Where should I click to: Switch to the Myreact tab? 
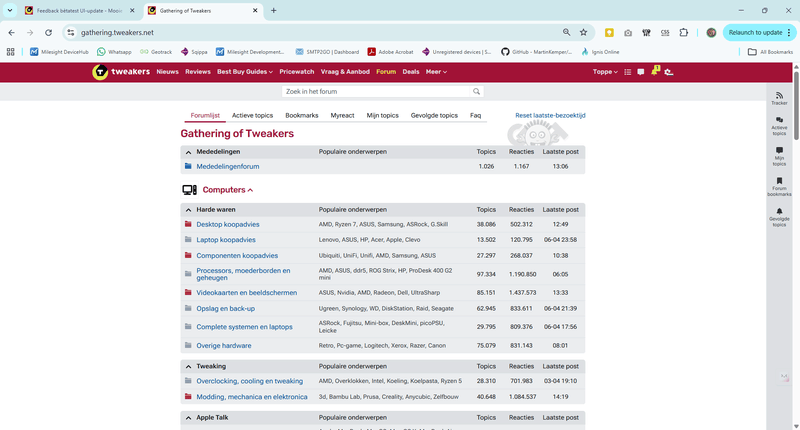click(342, 115)
